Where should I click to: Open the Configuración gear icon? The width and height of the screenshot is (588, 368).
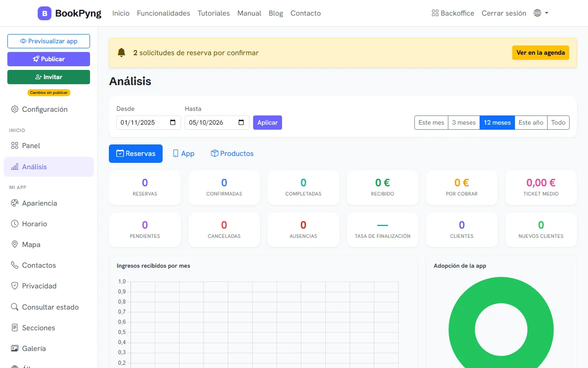click(x=15, y=109)
